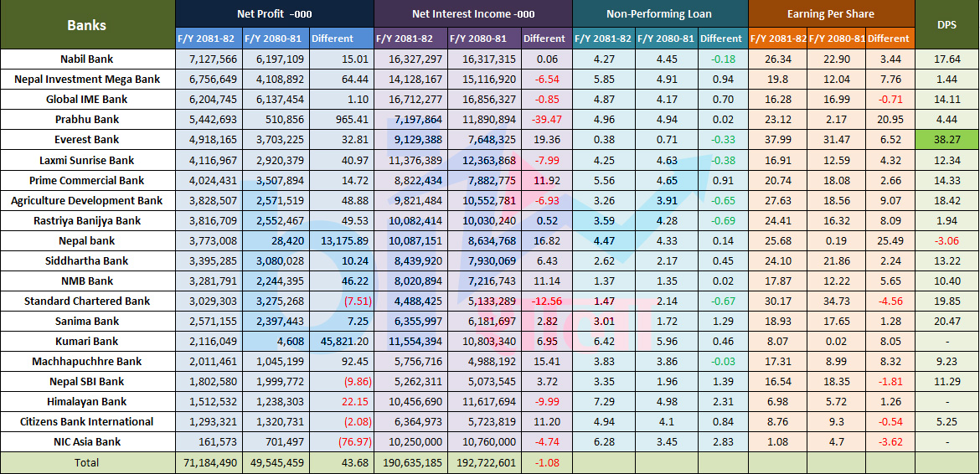Click the Banks column header
This screenshot has width=980, height=474.
coord(87,26)
